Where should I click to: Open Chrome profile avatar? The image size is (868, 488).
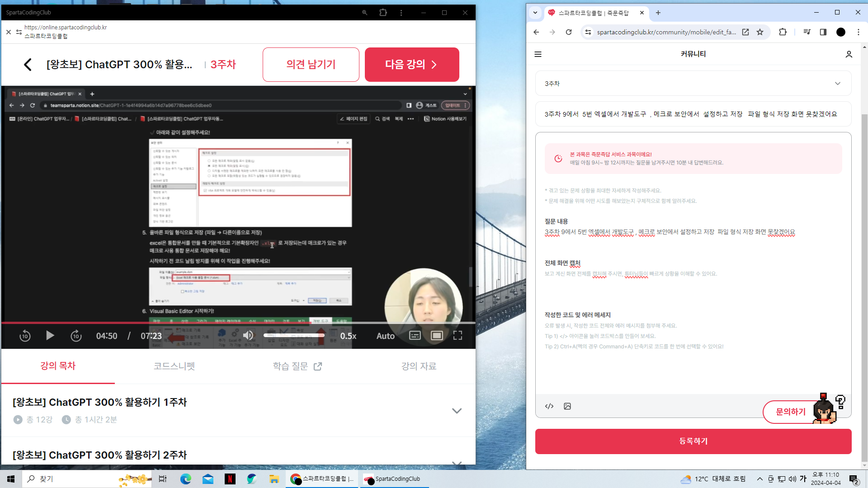pos(841,32)
